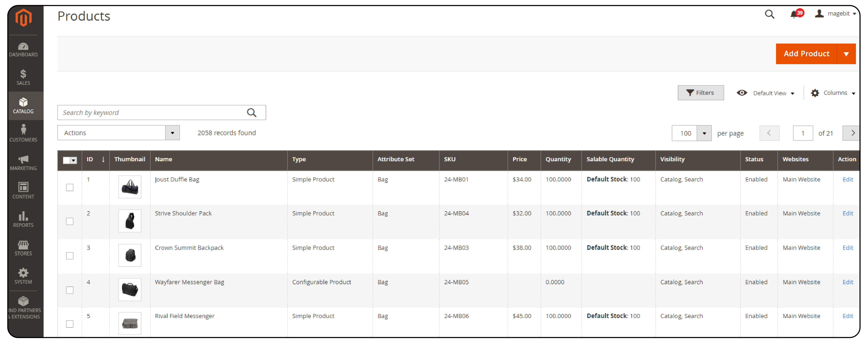
Task: Edit the Strive Shoulder Pack product
Action: [848, 213]
